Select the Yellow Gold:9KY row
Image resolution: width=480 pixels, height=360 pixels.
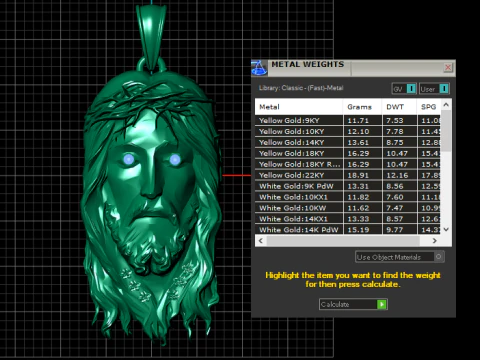click(348, 120)
